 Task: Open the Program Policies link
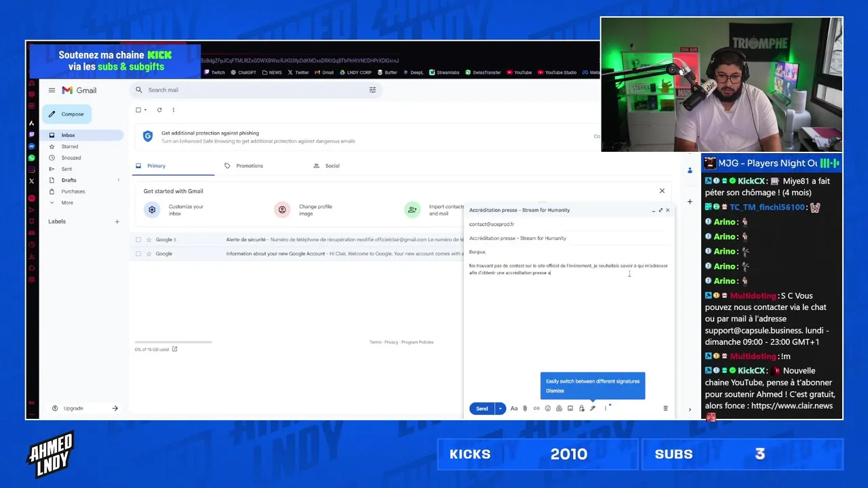coord(417,342)
